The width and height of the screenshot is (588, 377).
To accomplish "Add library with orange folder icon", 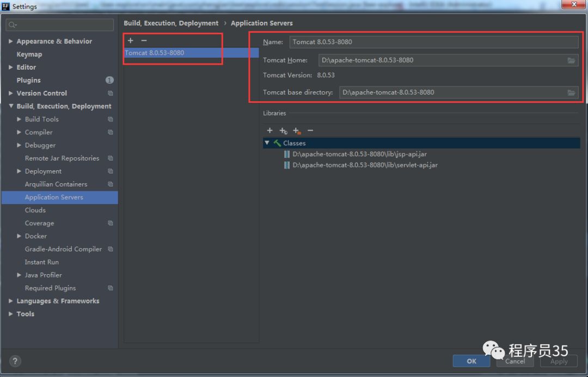I will [x=297, y=131].
